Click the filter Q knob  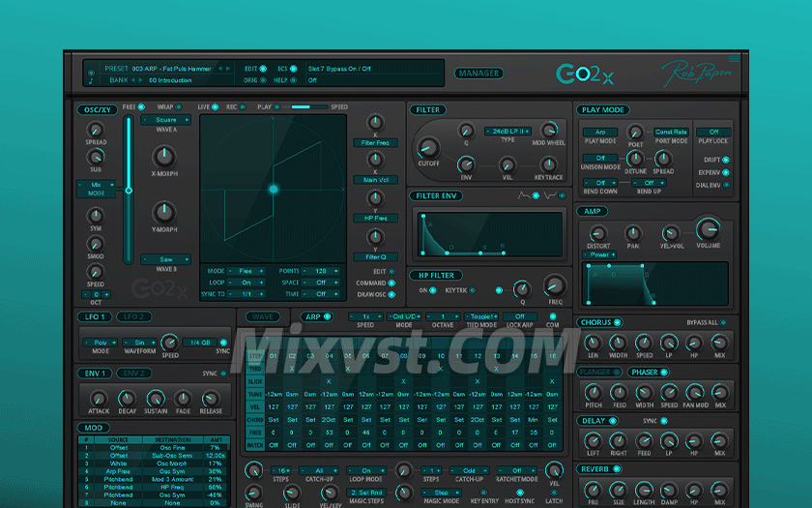(466, 131)
